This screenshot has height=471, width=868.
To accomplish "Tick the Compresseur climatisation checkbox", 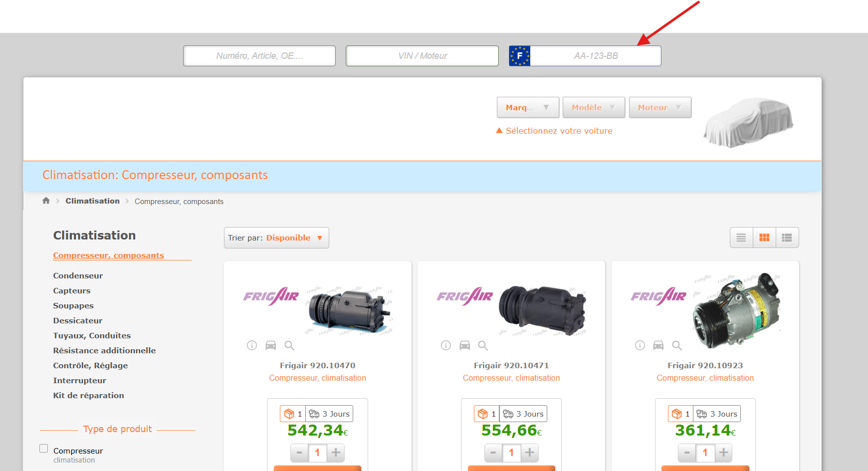I will (44, 449).
